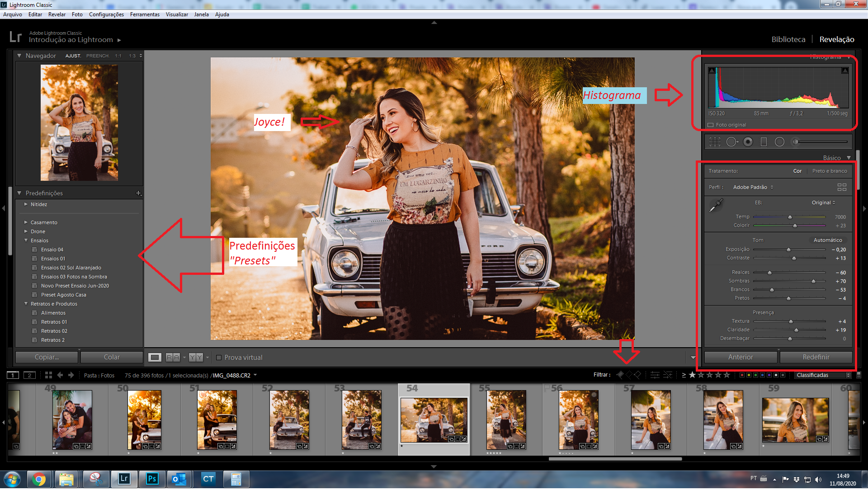Open the Adobe Padrão profile dropdown

pyautogui.click(x=753, y=187)
